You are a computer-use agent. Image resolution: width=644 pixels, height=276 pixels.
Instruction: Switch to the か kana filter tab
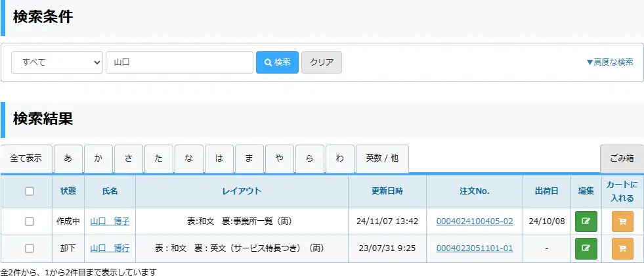98,158
